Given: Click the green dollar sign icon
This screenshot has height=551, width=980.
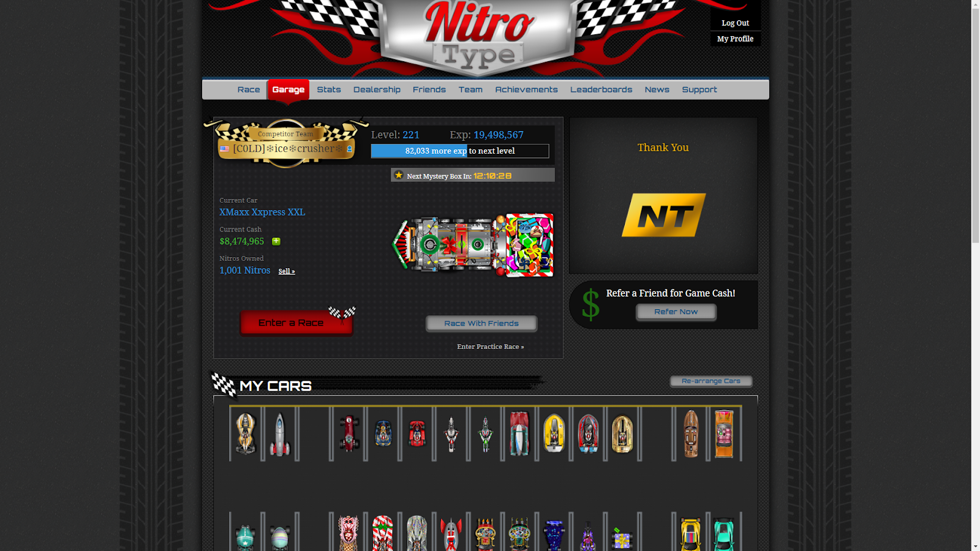Looking at the screenshot, I should [590, 304].
